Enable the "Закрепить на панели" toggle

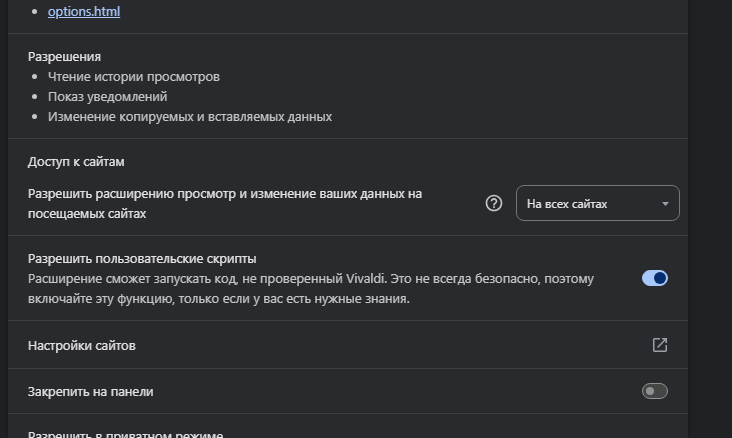point(655,391)
